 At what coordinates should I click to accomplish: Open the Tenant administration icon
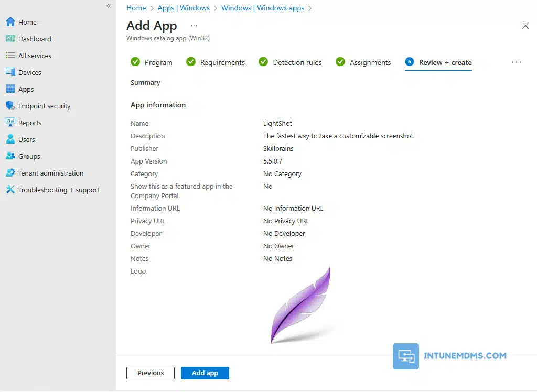pyautogui.click(x=10, y=173)
